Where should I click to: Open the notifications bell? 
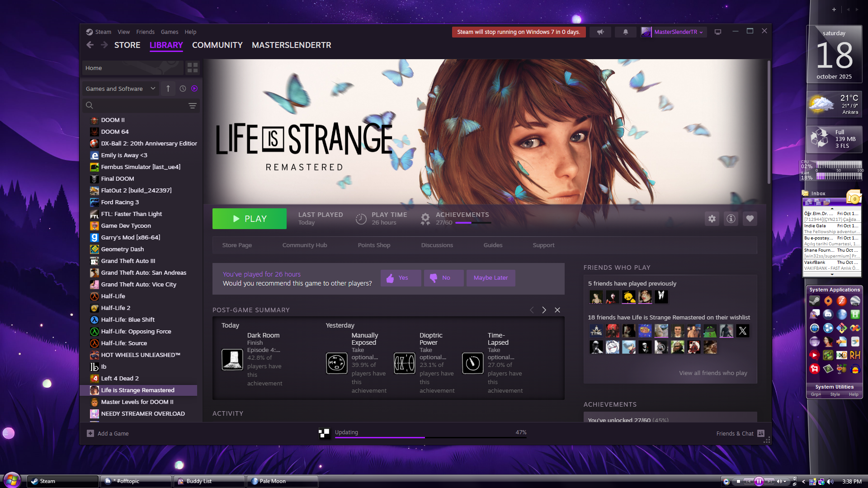click(626, 32)
